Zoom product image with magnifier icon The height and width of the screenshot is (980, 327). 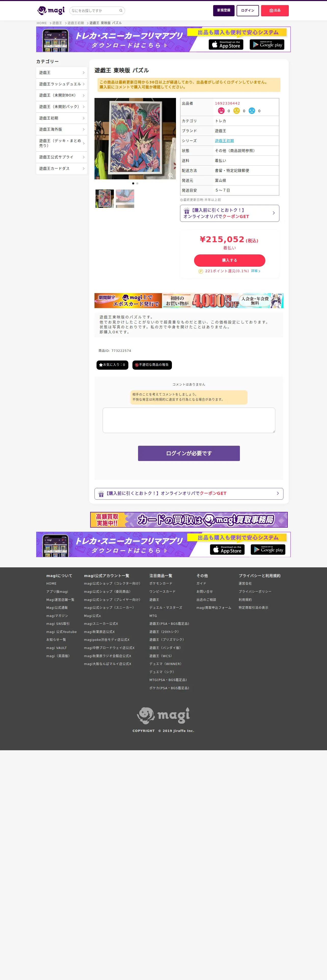click(171, 175)
